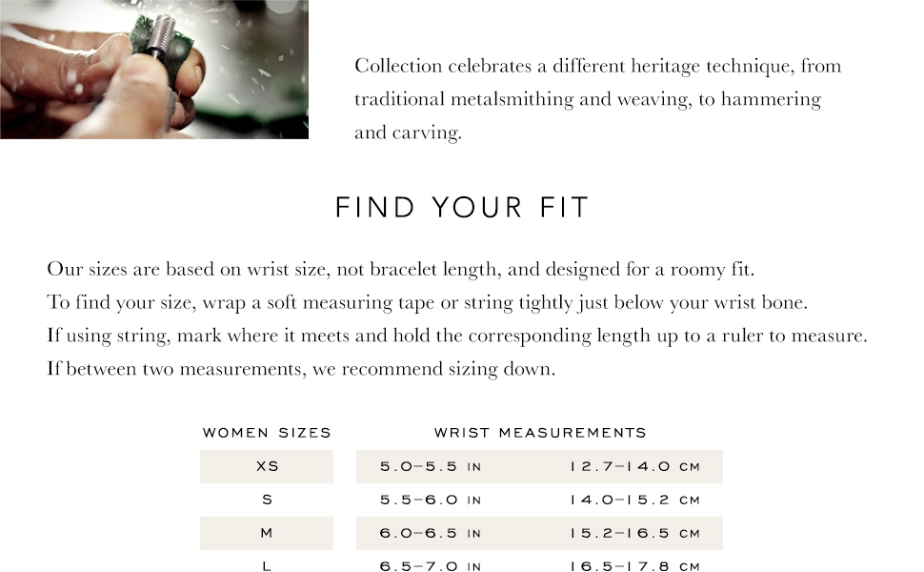Screen dimensions: 924x572
Task: Click the WOMEN SIZES column header
Action: (x=267, y=433)
